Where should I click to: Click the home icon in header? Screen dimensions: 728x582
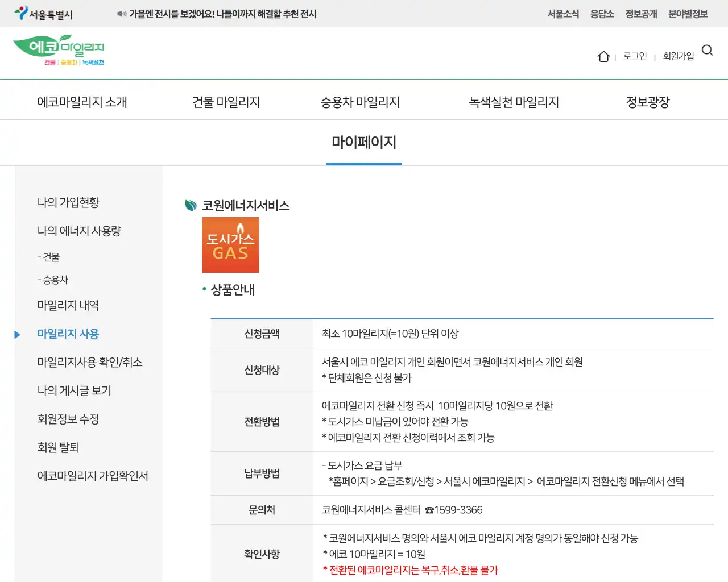603,56
